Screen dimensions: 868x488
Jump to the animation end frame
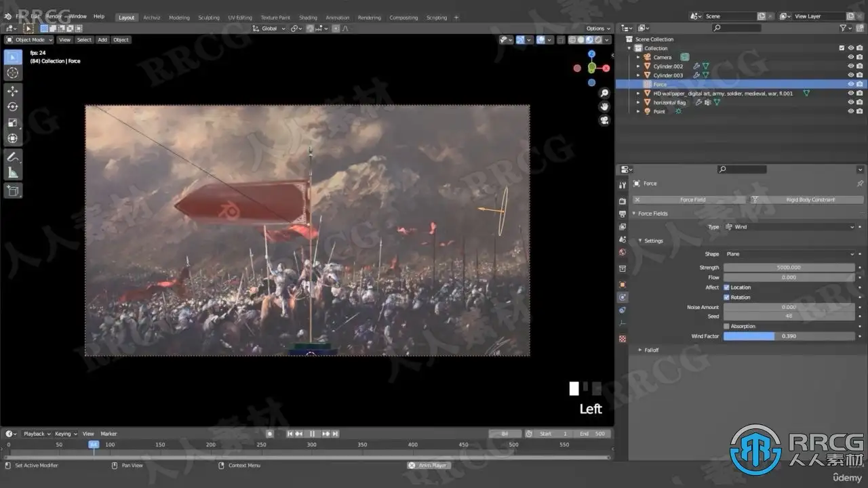pyautogui.click(x=335, y=434)
